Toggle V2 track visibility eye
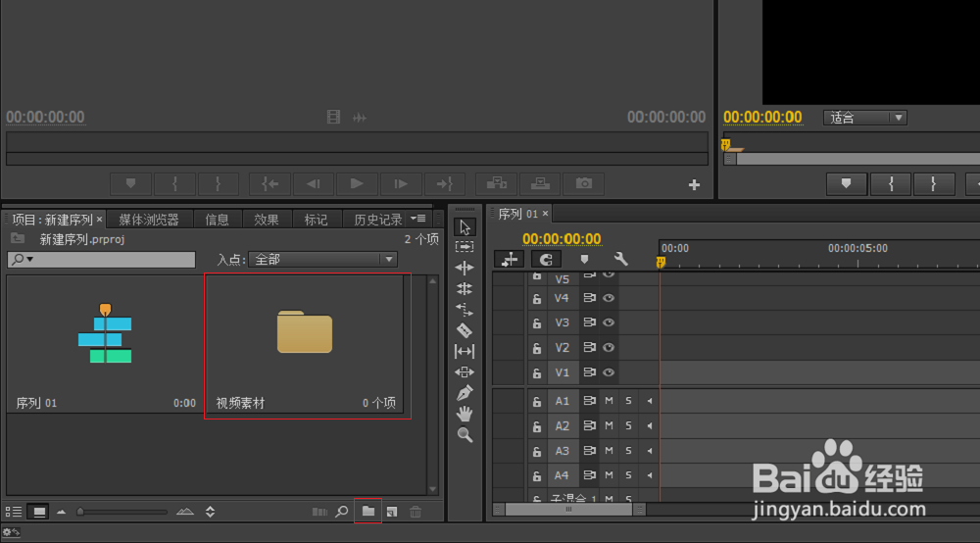Image resolution: width=980 pixels, height=543 pixels. pyautogui.click(x=609, y=347)
